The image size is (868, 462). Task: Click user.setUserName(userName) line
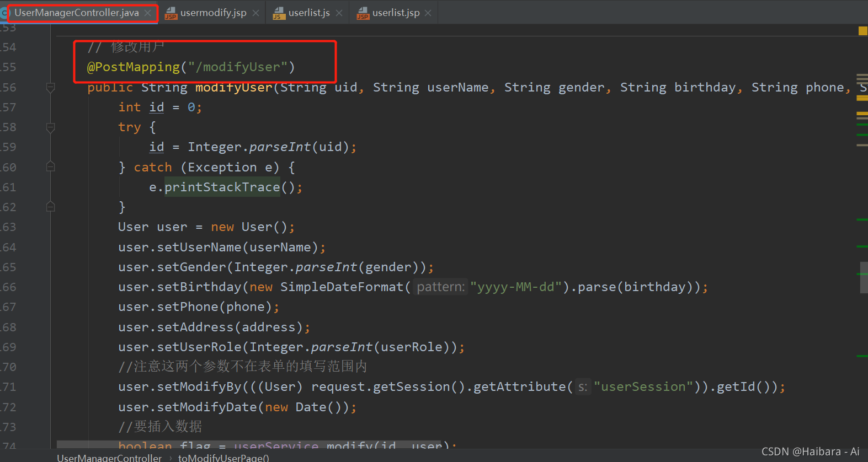pos(222,248)
